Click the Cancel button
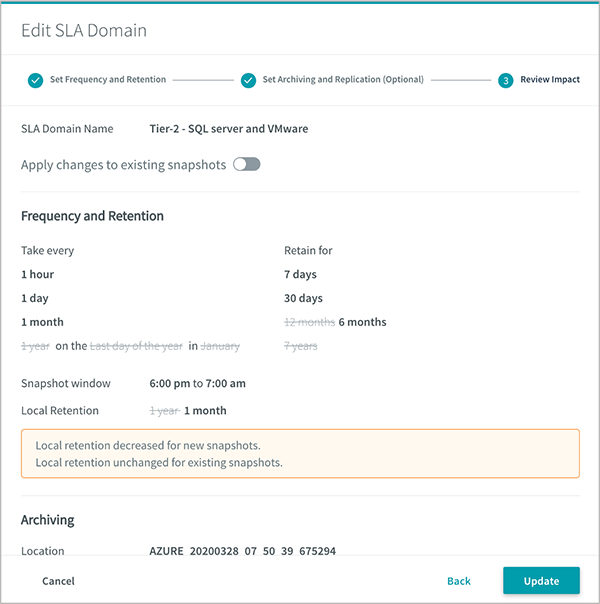The width and height of the screenshot is (600, 604). pyautogui.click(x=58, y=581)
